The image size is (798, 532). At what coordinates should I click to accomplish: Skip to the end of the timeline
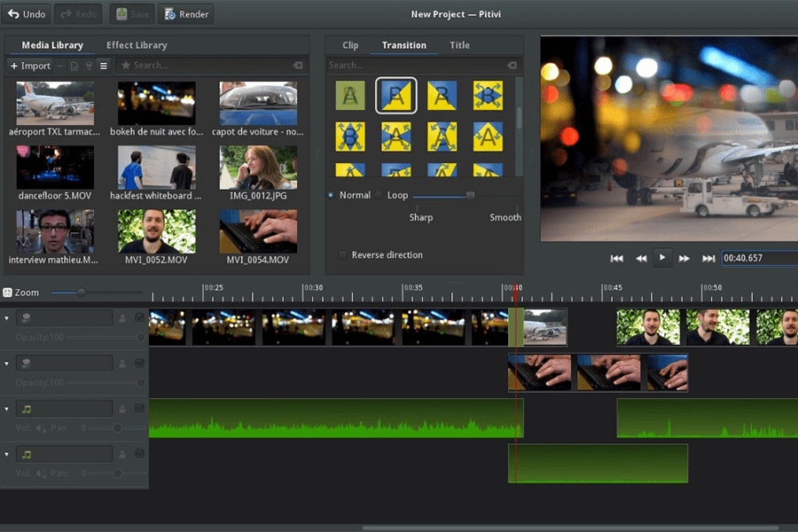(708, 259)
